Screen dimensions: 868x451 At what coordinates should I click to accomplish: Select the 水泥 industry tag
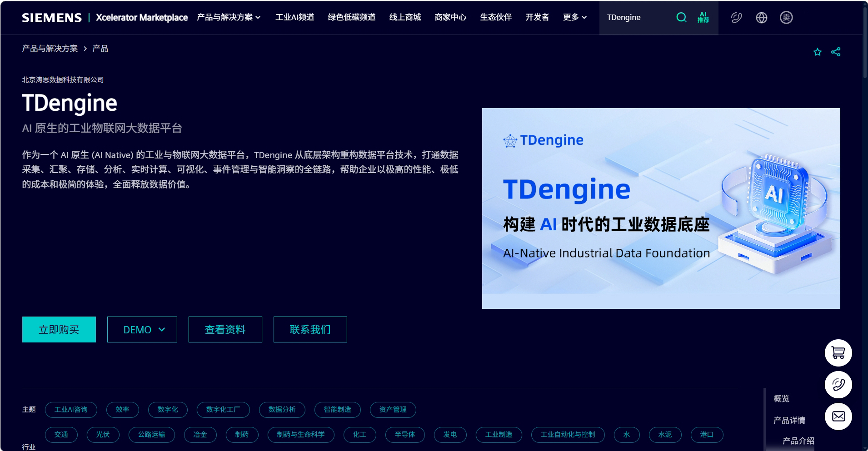[665, 435]
